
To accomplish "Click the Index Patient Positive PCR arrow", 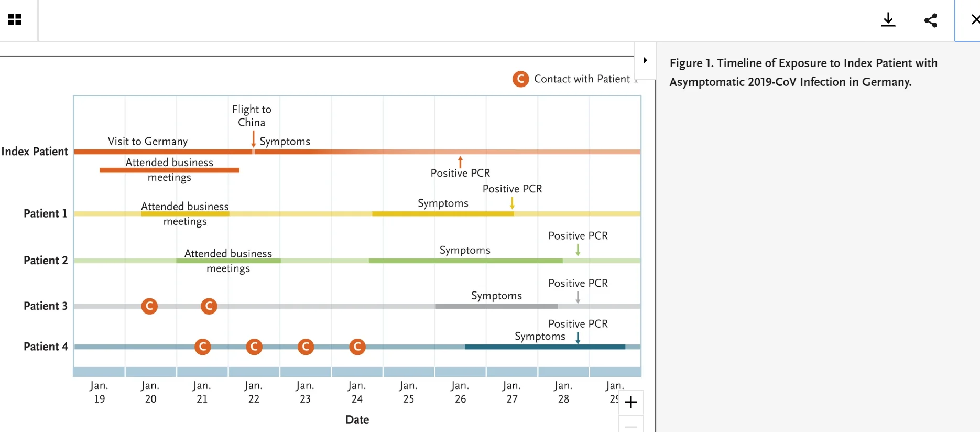I will pos(460,161).
